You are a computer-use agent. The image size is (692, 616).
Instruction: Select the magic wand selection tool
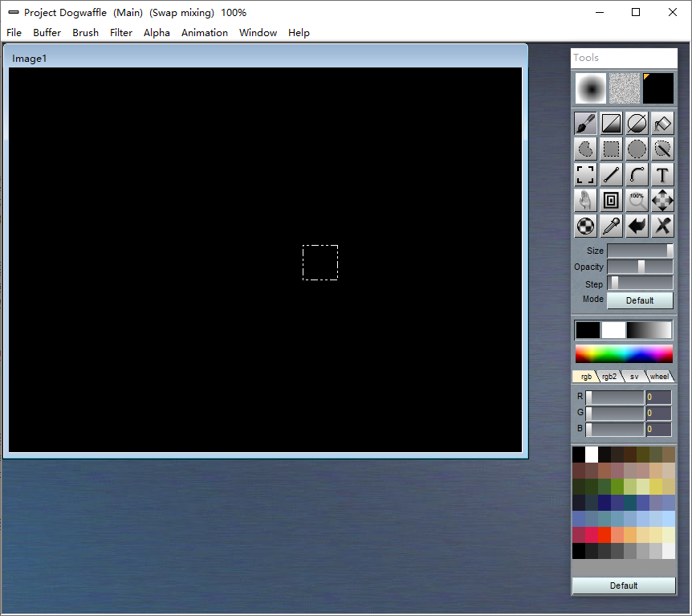point(662,149)
